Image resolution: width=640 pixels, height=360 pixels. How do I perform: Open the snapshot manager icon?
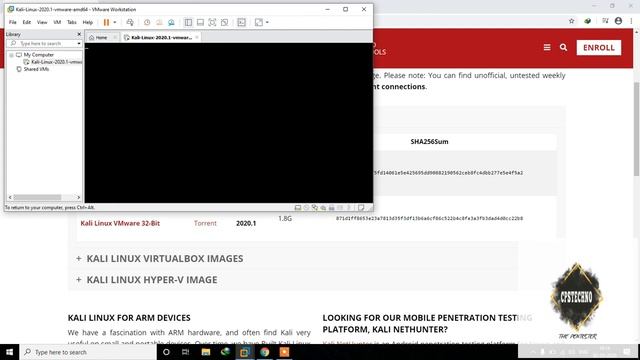click(x=171, y=22)
